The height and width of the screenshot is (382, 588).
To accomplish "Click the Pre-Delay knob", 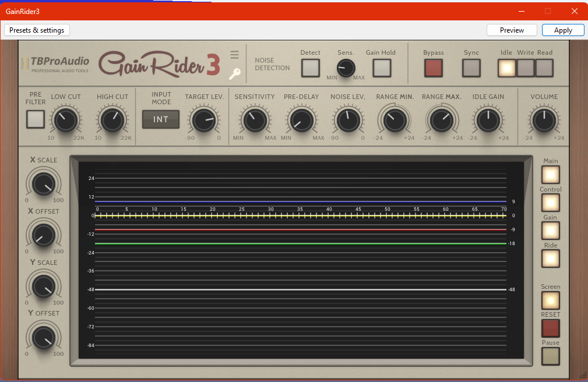I will coord(301,121).
